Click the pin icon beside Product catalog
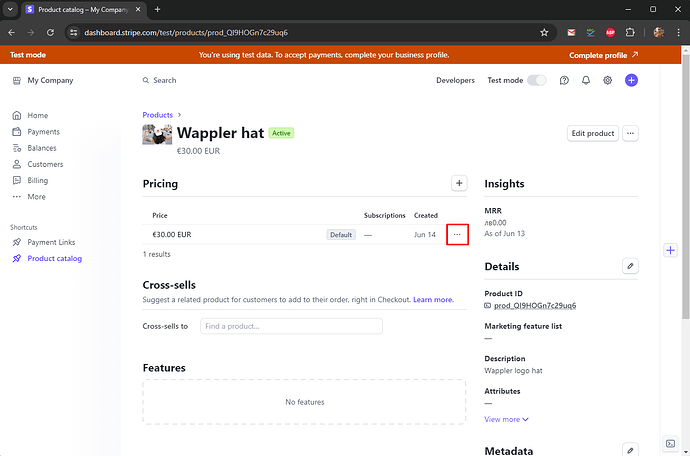 pos(17,258)
